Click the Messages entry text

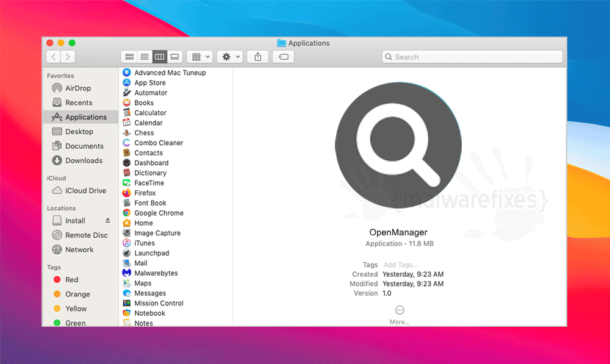(150, 293)
